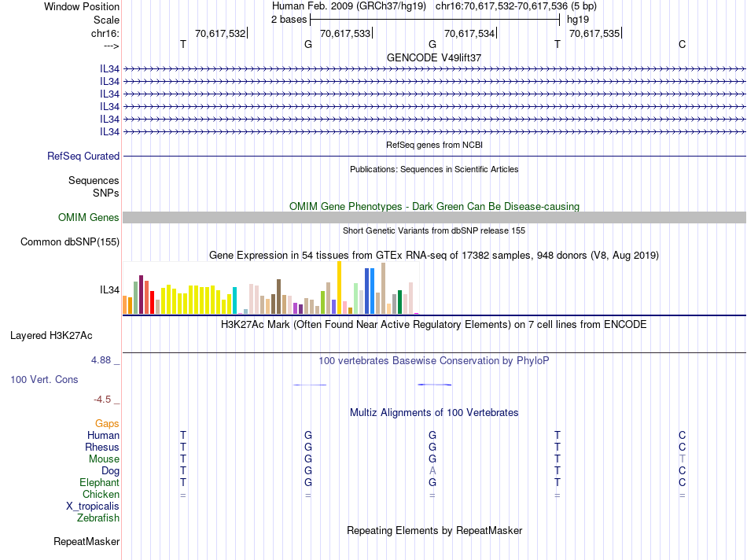Click the dark brown bar in GTEx chart
The width and height of the screenshot is (747, 560).
pyautogui.click(x=278, y=297)
